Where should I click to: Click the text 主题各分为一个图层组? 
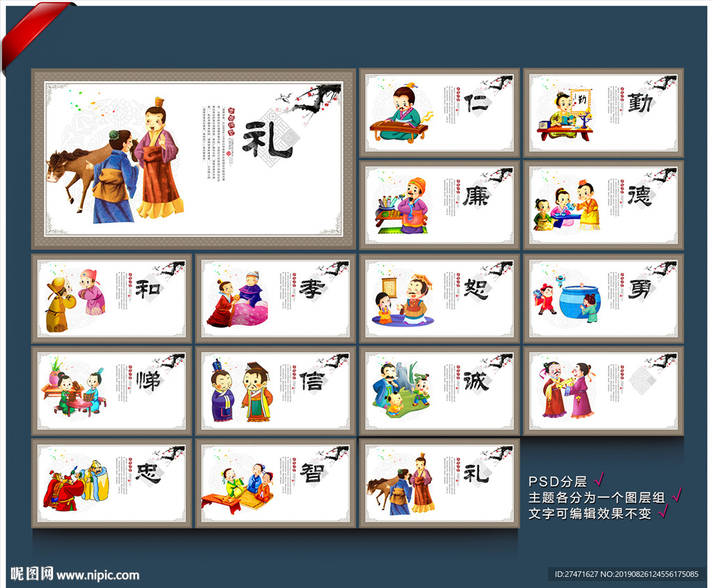click(597, 498)
